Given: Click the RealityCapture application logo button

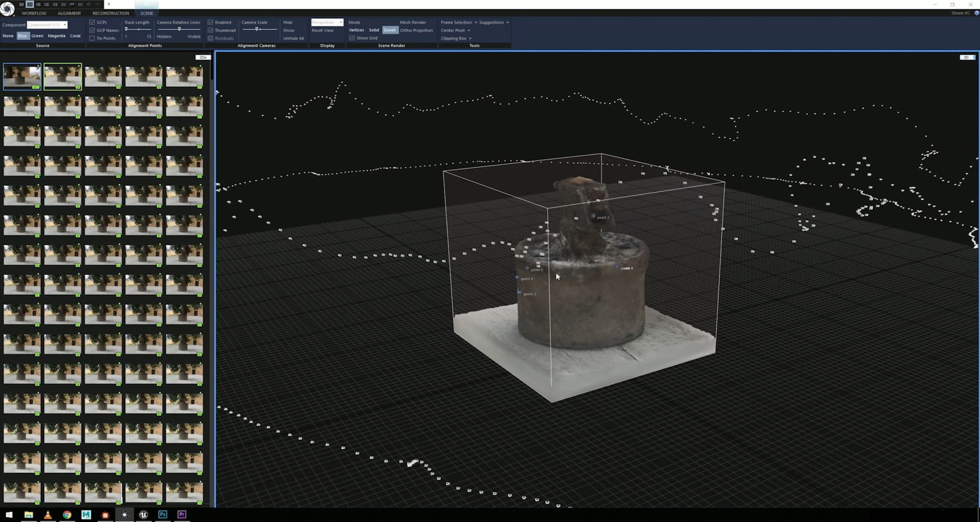Looking at the screenshot, I should click(x=7, y=9).
